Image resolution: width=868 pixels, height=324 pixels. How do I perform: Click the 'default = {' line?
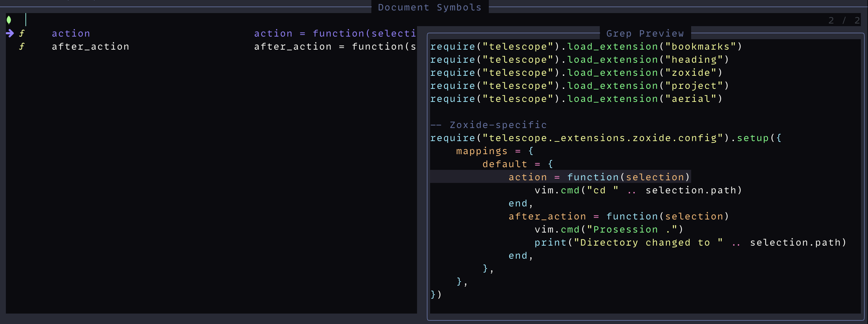(518, 164)
